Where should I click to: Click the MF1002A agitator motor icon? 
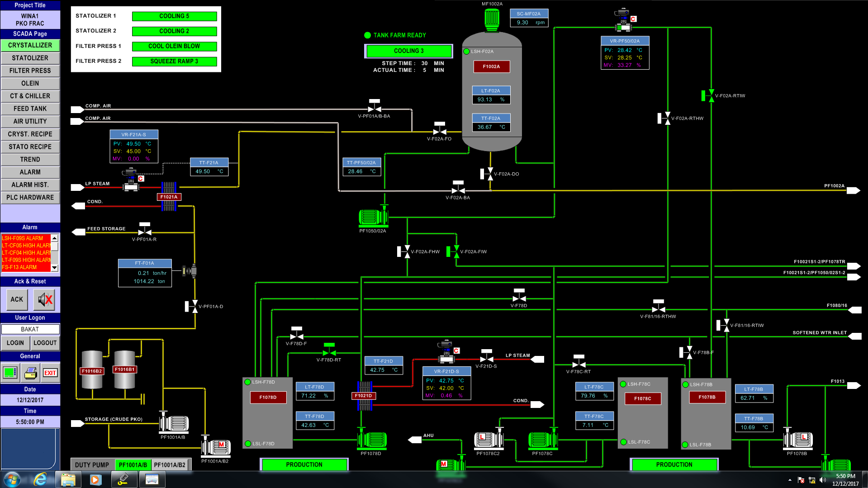(x=492, y=19)
